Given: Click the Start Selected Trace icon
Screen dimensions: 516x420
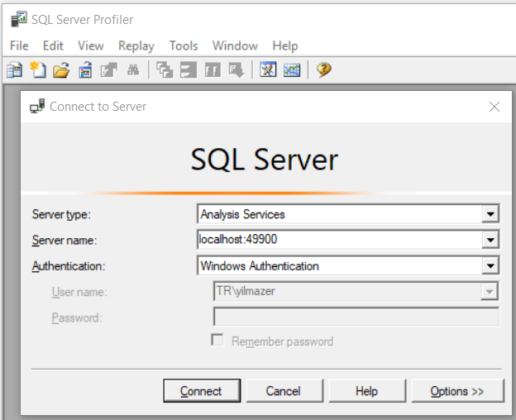Looking at the screenshot, I should click(189, 70).
